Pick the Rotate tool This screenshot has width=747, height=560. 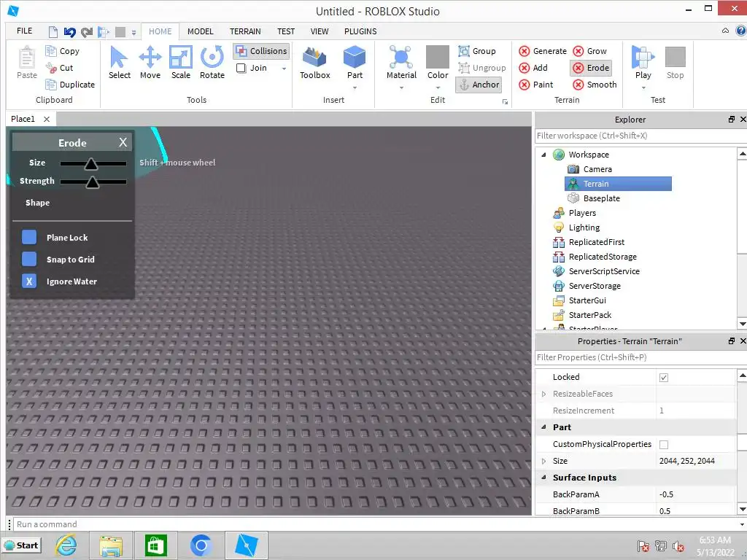coord(212,63)
